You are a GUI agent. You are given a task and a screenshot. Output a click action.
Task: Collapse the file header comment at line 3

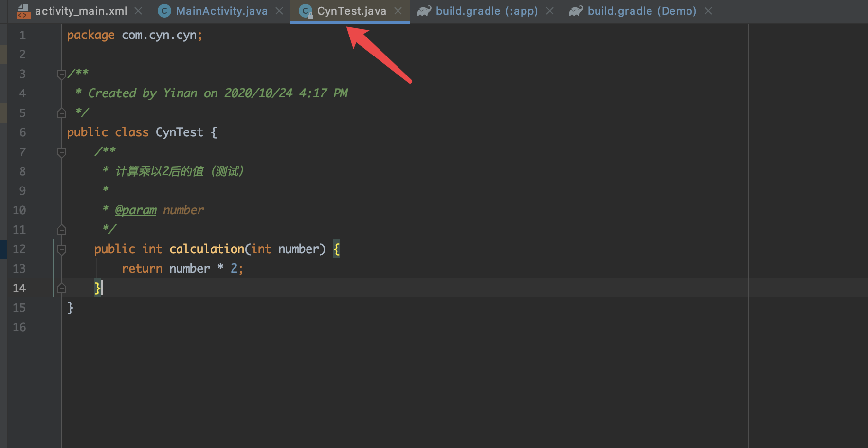62,75
